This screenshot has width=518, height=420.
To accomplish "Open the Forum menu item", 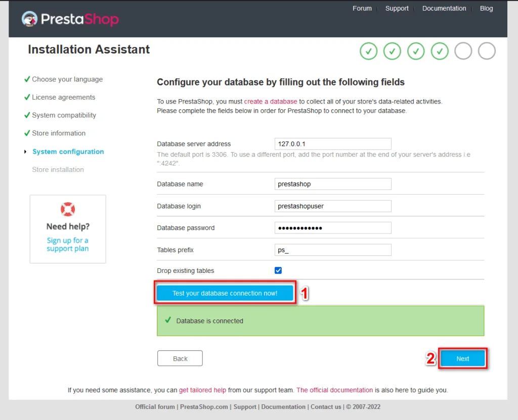I will coord(362,8).
